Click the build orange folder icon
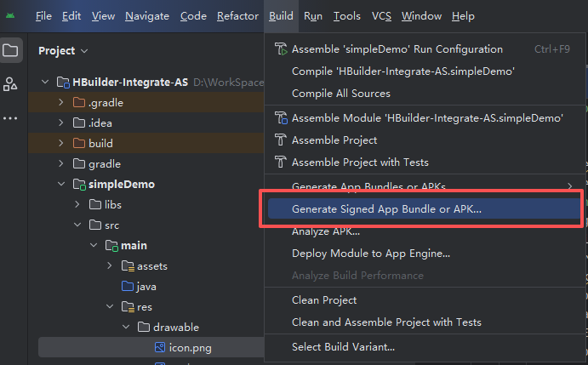 [79, 143]
